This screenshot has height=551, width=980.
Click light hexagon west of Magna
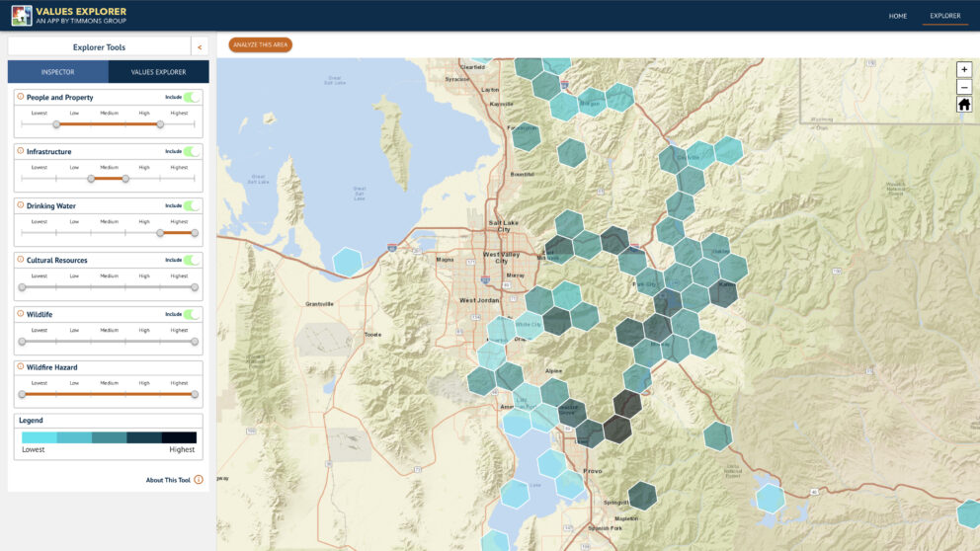coord(347,262)
